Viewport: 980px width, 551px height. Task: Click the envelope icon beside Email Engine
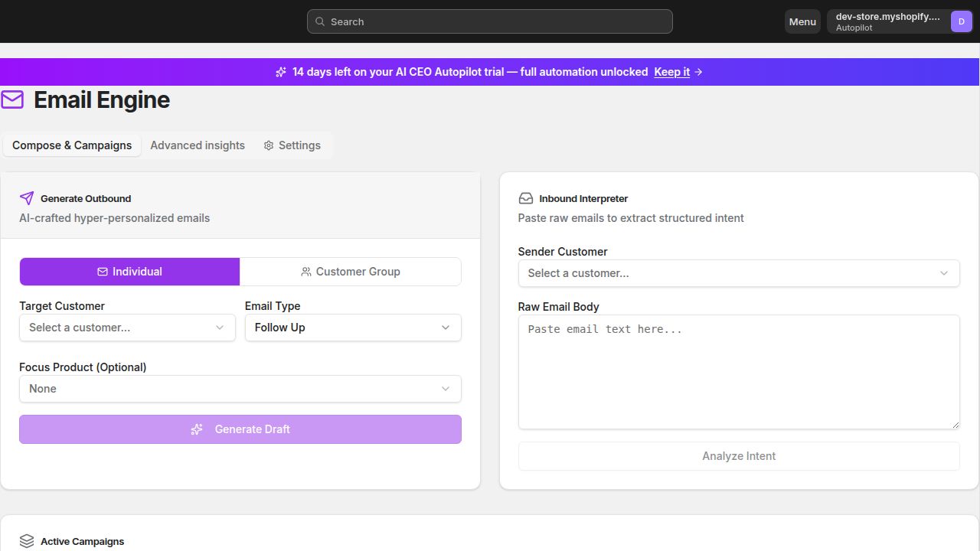click(x=12, y=99)
